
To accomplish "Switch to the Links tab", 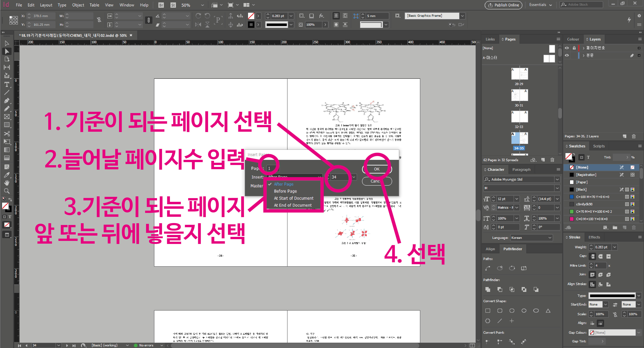I will [x=490, y=39].
